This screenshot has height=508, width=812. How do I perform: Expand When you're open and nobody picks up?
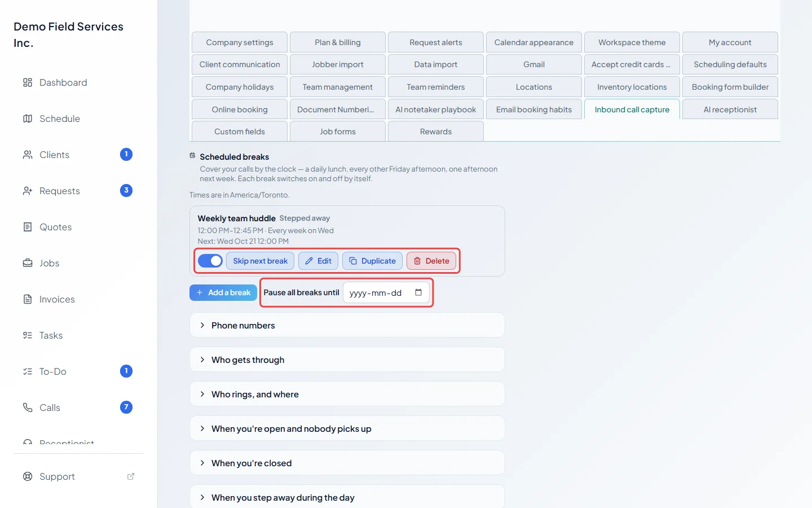347,428
